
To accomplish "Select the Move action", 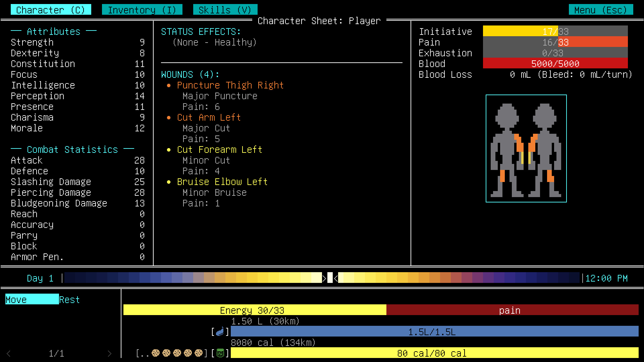I will [x=32, y=299].
